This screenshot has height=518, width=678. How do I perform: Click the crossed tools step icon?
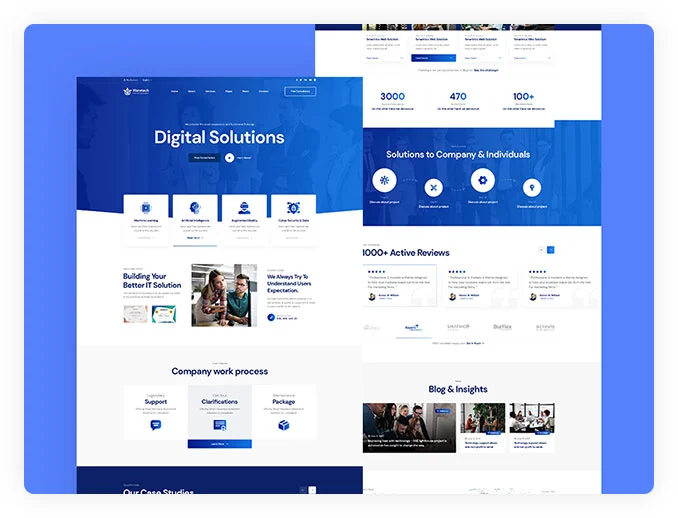coord(434,188)
